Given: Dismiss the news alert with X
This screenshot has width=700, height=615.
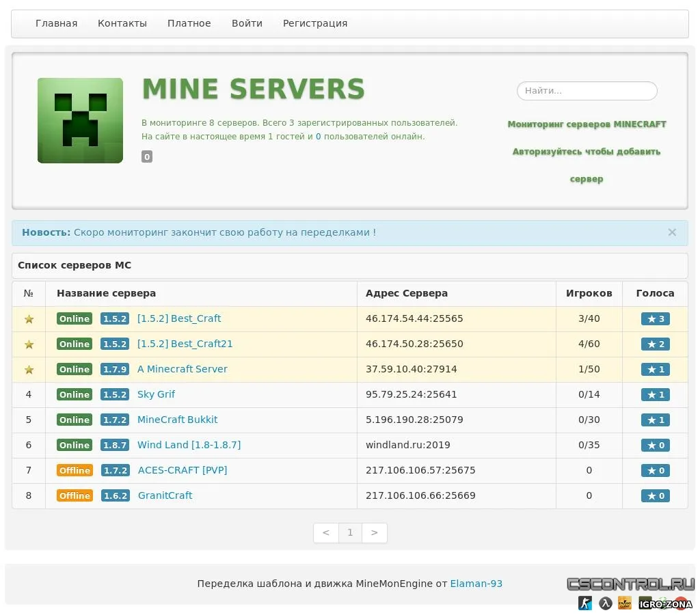Looking at the screenshot, I should (672, 232).
